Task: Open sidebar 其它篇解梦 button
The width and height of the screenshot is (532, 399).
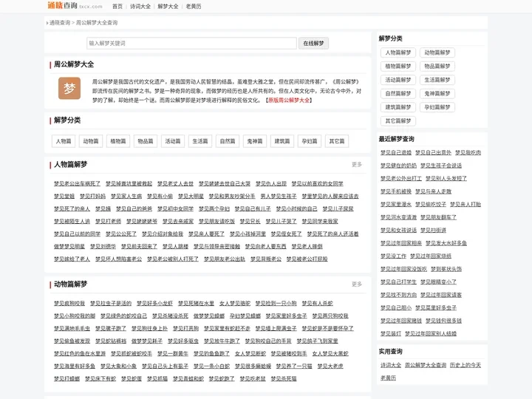Action: pos(398,120)
